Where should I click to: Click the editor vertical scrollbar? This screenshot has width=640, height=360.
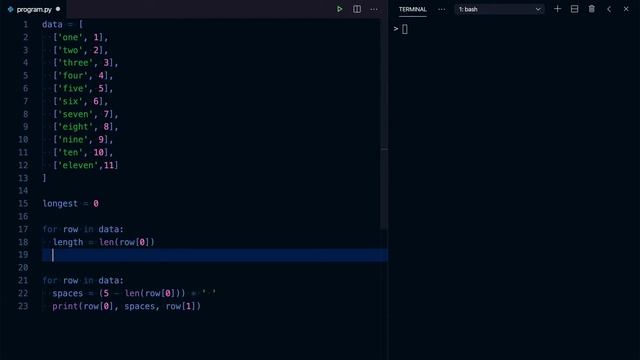coord(384,124)
